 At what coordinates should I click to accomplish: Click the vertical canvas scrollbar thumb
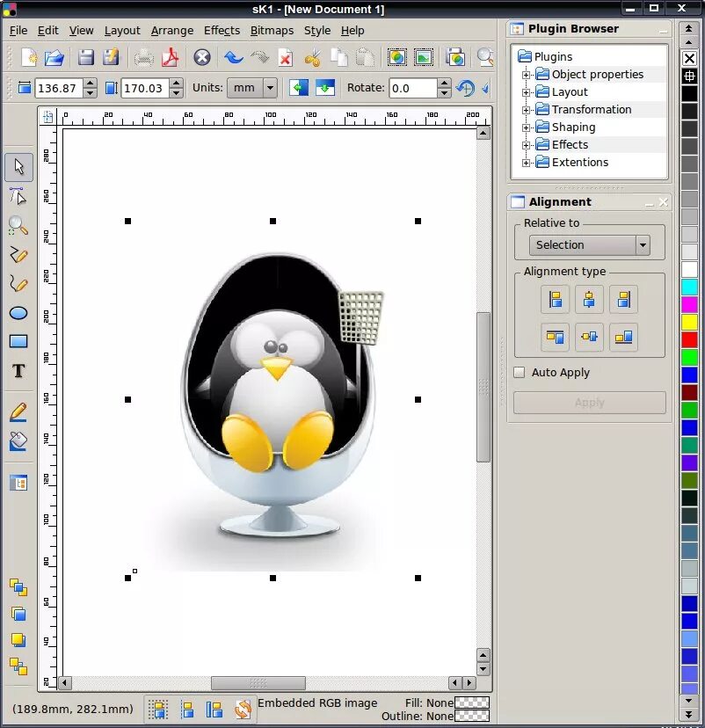coord(483,387)
